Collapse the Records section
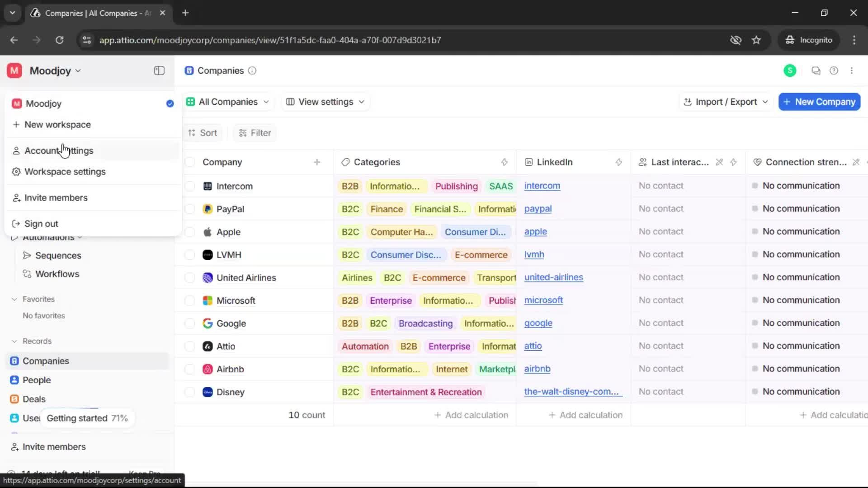868x488 pixels. pos(31,341)
